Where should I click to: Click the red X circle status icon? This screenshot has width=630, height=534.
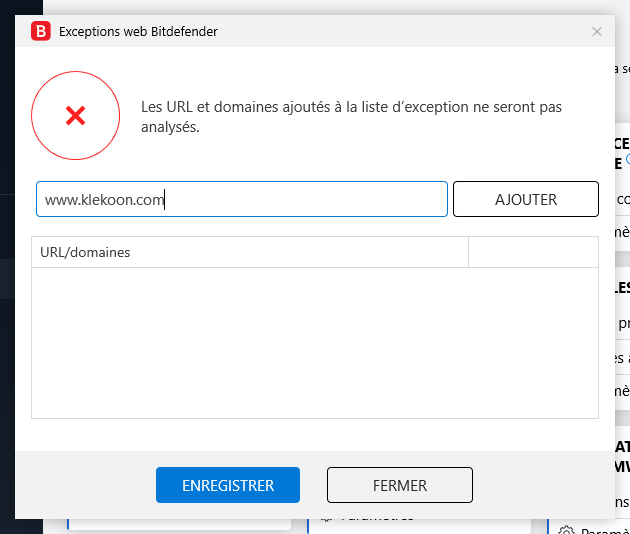(x=75, y=116)
